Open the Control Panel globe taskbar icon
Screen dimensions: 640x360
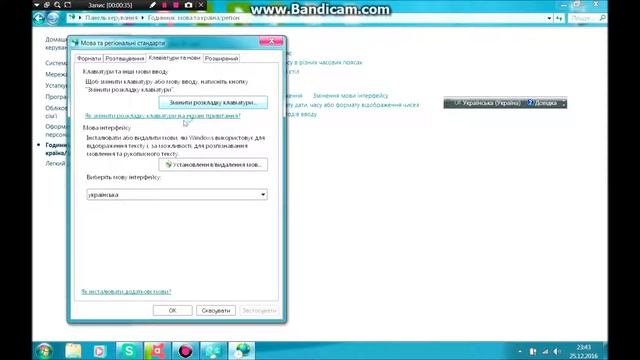(241, 351)
